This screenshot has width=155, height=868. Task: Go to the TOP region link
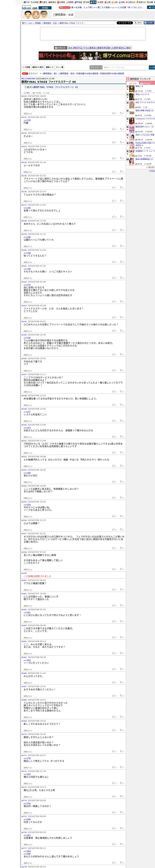[26, 2]
